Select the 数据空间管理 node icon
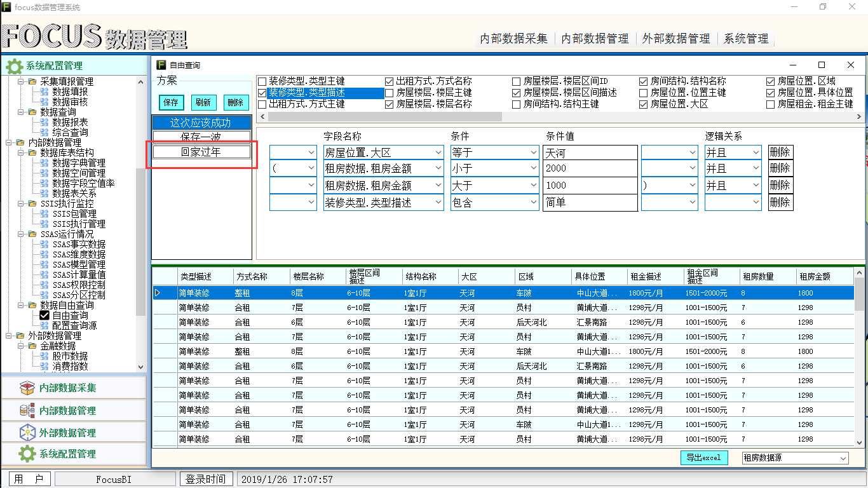868x488 pixels. [44, 173]
